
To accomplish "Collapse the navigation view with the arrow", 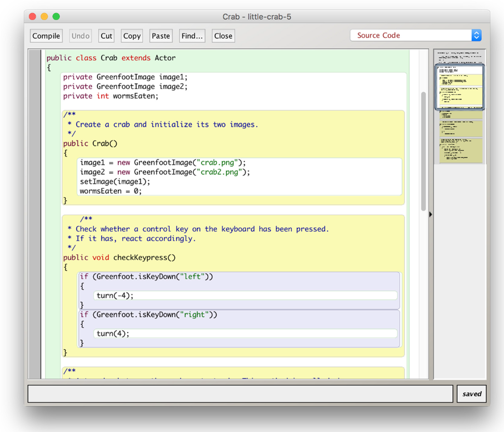I will (431, 214).
